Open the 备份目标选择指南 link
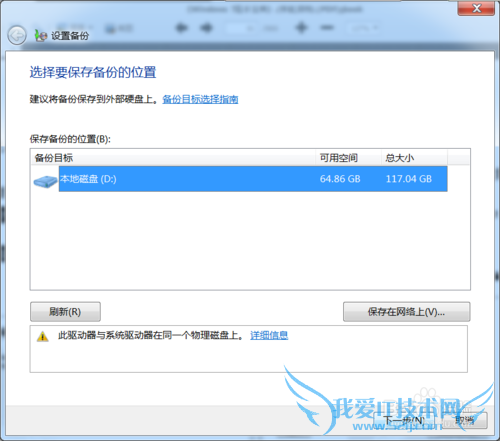 [x=200, y=99]
